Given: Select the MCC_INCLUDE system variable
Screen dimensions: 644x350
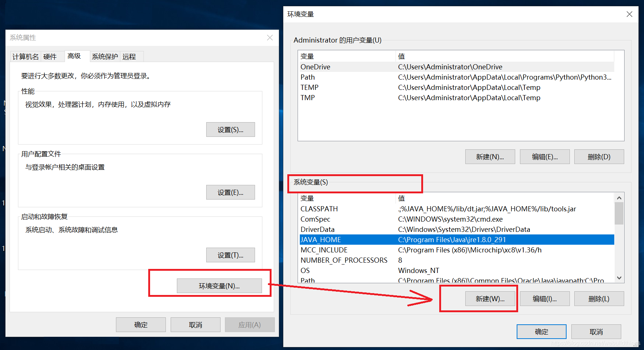Looking at the screenshot, I should tap(457, 250).
